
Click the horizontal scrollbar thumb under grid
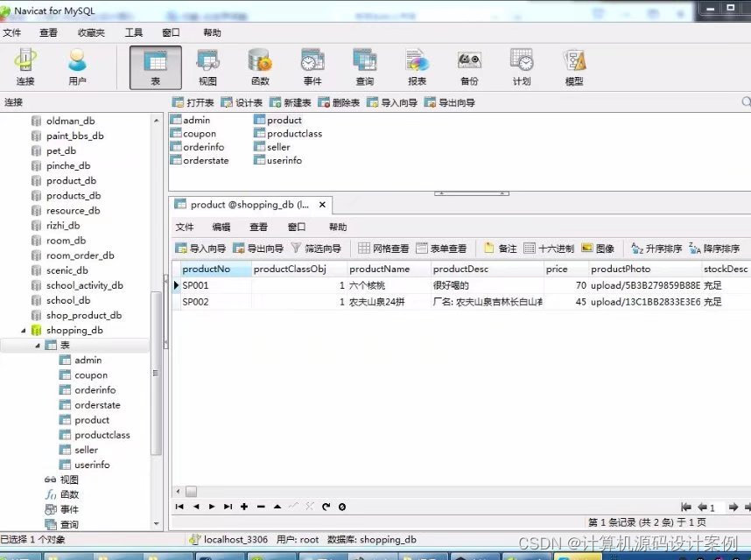[x=191, y=492]
